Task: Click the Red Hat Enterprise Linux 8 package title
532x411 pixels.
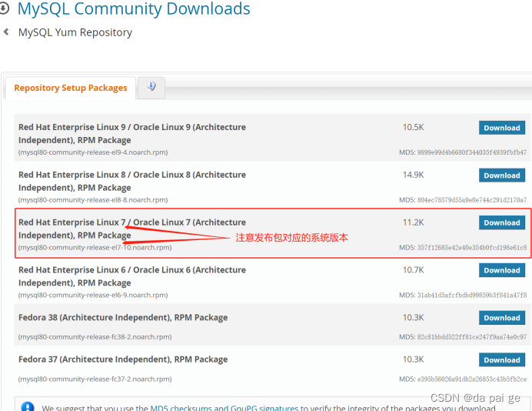Action: point(132,181)
